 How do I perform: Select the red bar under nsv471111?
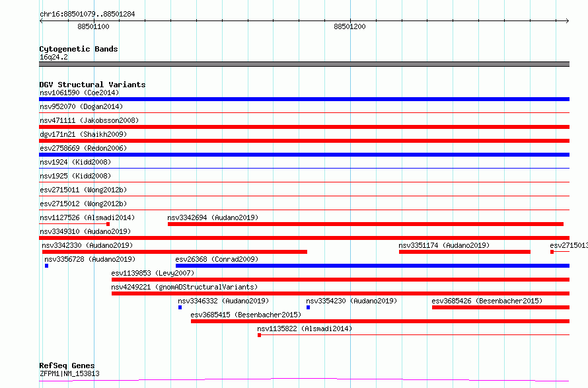(x=304, y=127)
